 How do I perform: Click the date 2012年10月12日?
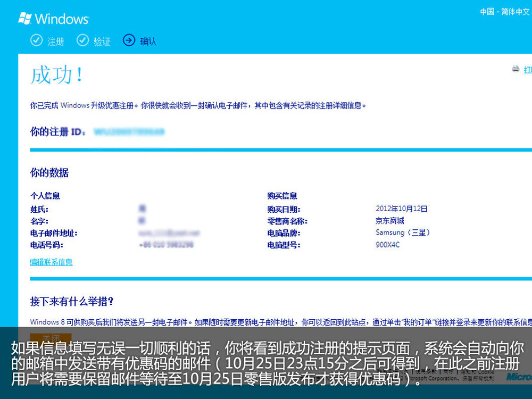tap(402, 209)
